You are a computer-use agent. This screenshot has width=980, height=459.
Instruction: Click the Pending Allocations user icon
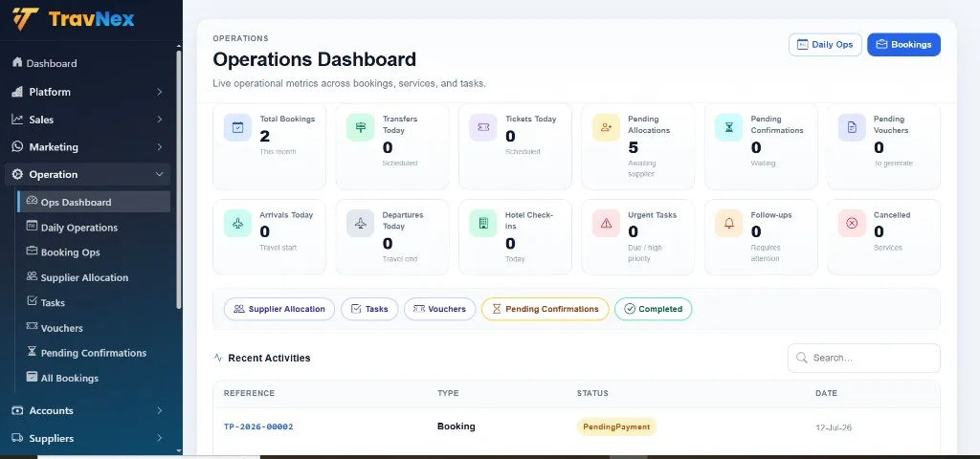coord(606,127)
